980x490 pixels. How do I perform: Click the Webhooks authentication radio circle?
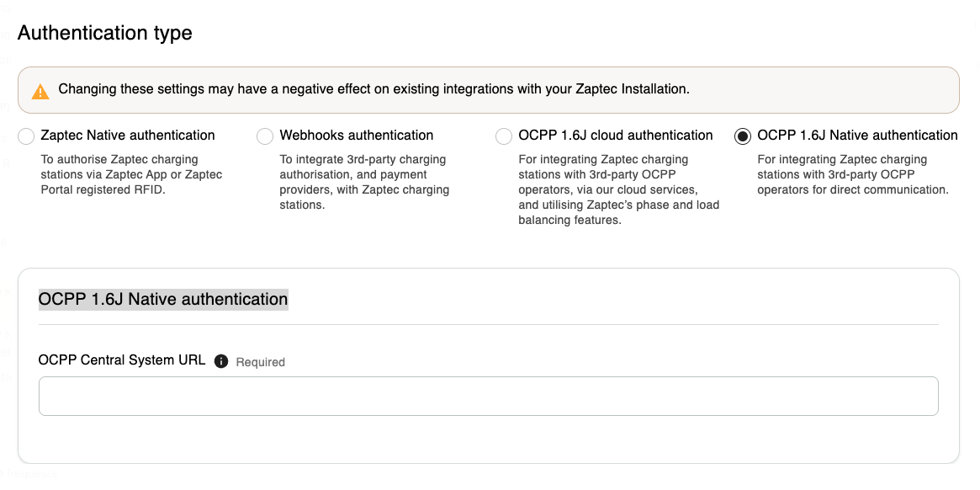pyautogui.click(x=265, y=136)
